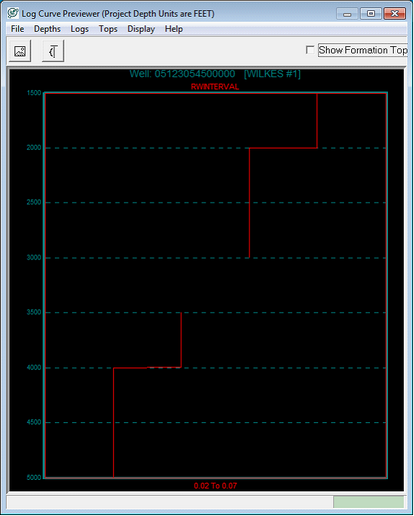Image resolution: width=414 pixels, height=516 pixels.
Task: Close the Log Curve Previewer window
Action: point(395,14)
